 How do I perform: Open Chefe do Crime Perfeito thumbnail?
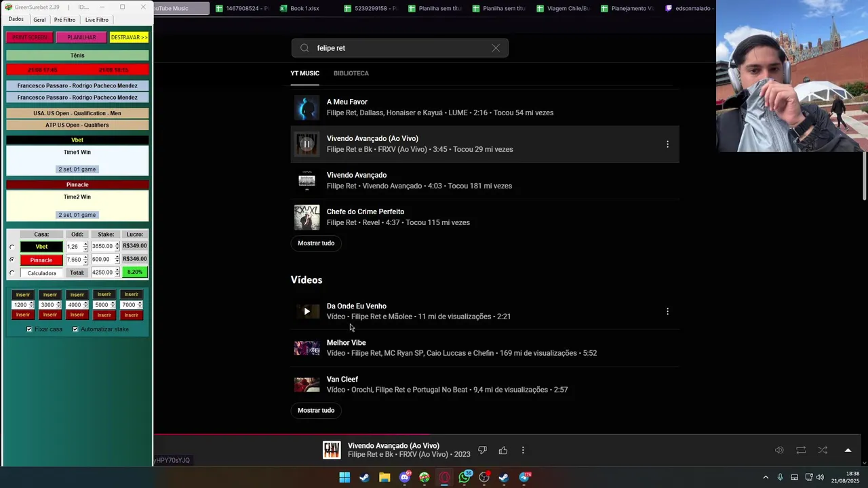tap(307, 218)
